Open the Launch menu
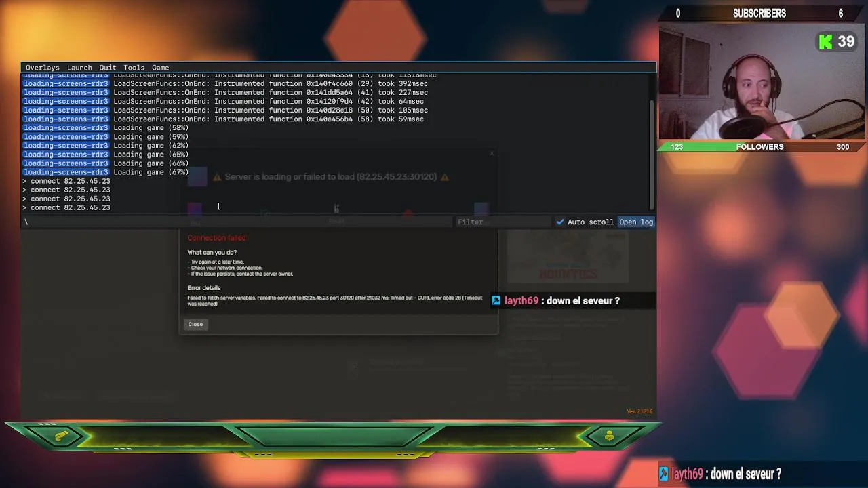 [79, 68]
